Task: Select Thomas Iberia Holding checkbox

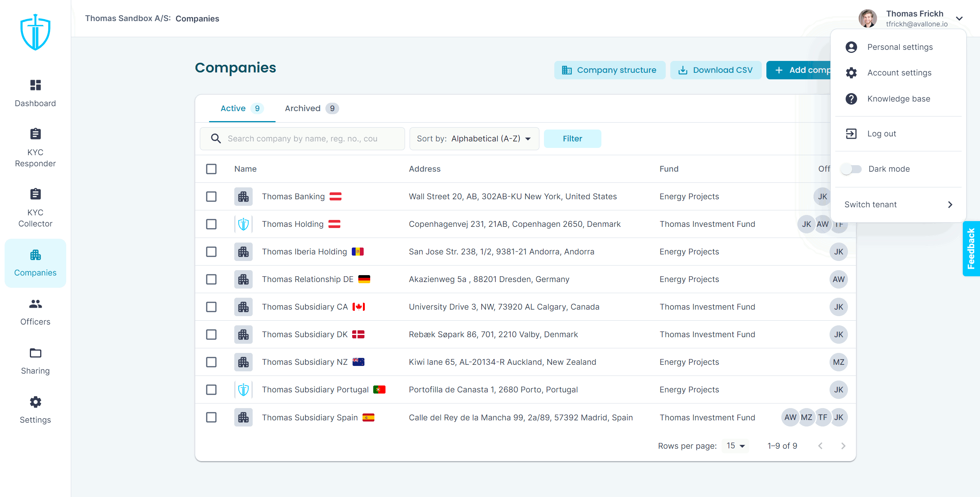Action: pos(211,252)
